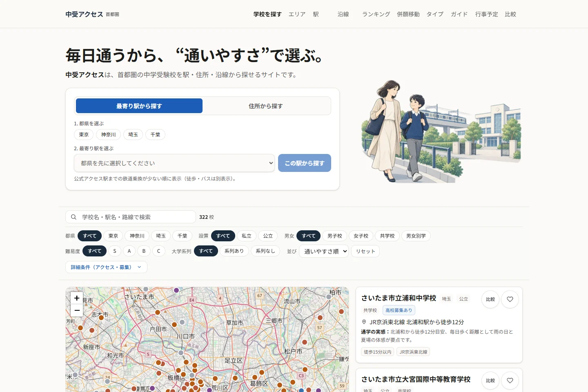Select the 神奈川 prefecture chip in step 1
Screen dimensions: 588x392
tap(109, 135)
